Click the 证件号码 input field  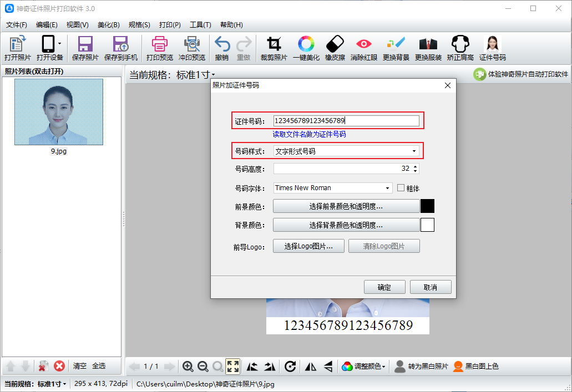click(x=346, y=121)
